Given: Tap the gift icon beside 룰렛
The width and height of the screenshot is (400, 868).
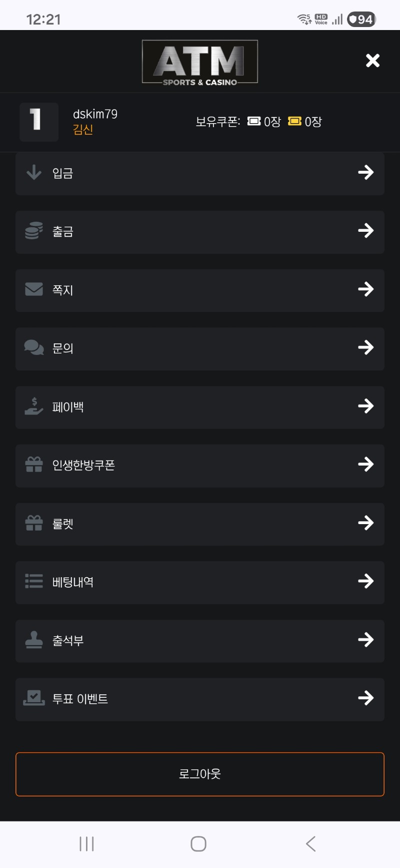Looking at the screenshot, I should tap(34, 523).
